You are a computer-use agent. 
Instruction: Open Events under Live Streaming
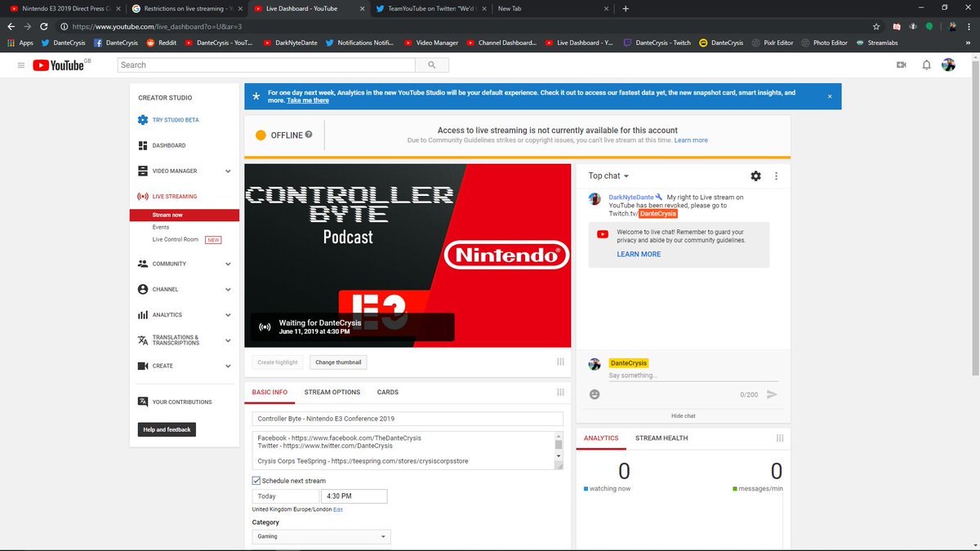[161, 227]
